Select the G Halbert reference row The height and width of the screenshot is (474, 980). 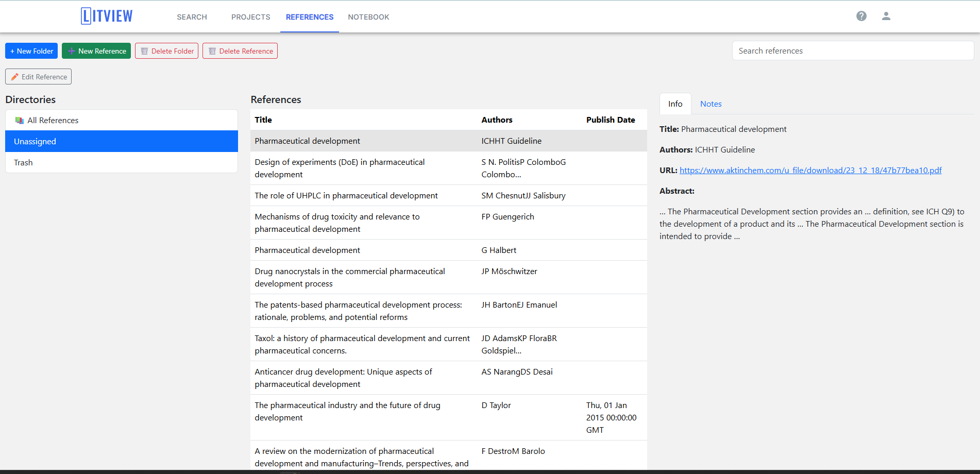pos(449,250)
